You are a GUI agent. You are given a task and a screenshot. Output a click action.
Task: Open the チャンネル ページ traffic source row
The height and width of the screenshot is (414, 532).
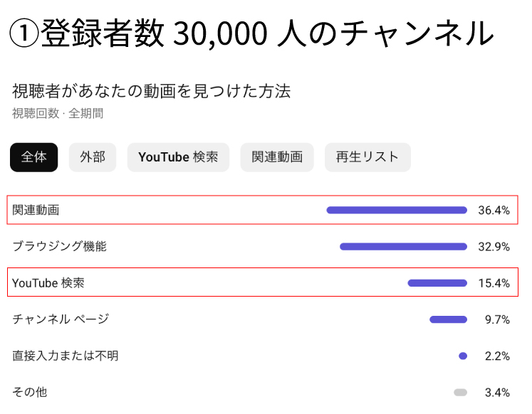(262, 319)
